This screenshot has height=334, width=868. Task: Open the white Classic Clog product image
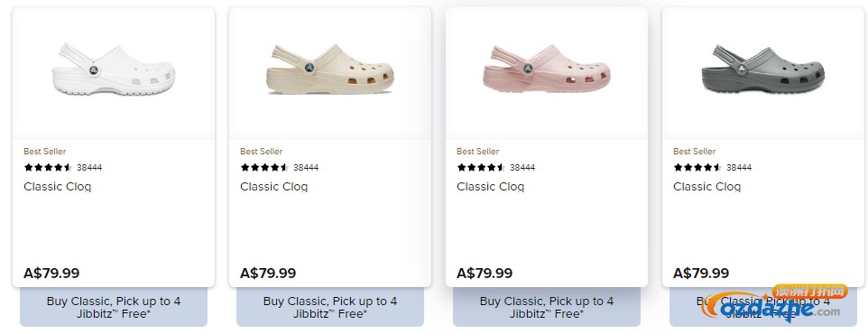[114, 70]
